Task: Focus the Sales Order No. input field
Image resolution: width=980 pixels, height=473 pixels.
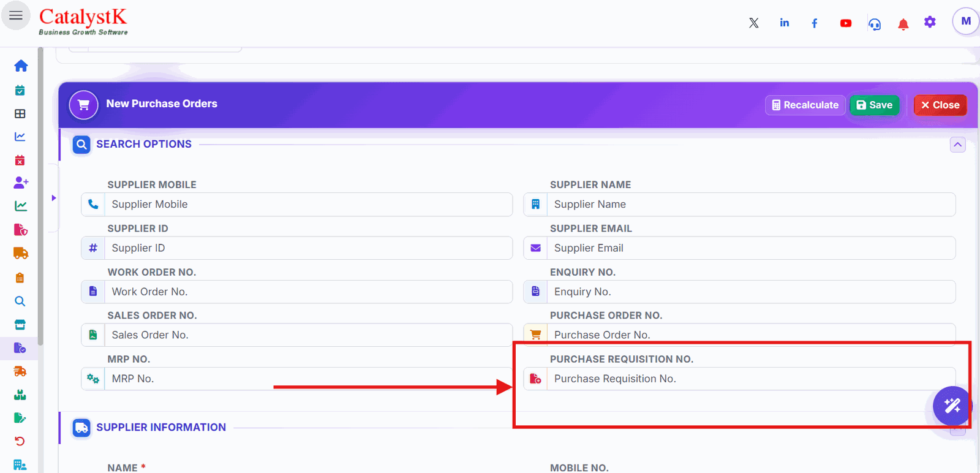Action: coord(308,335)
